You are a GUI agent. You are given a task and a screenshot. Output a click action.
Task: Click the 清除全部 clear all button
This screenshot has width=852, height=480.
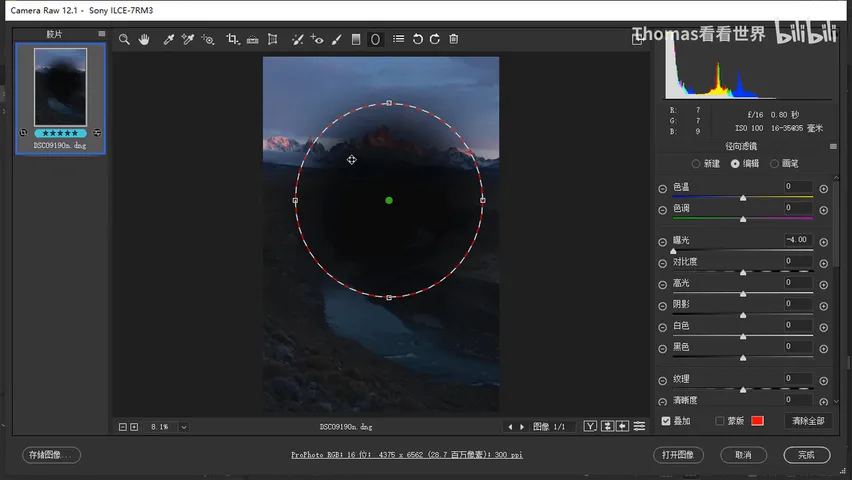click(x=808, y=421)
